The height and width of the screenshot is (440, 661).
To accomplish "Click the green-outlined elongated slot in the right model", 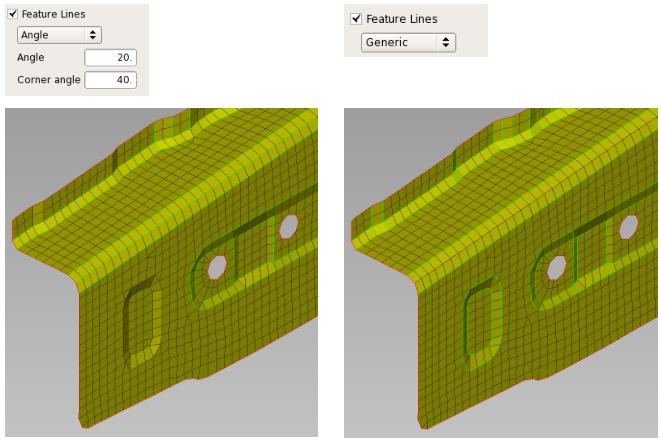I will coord(482,323).
